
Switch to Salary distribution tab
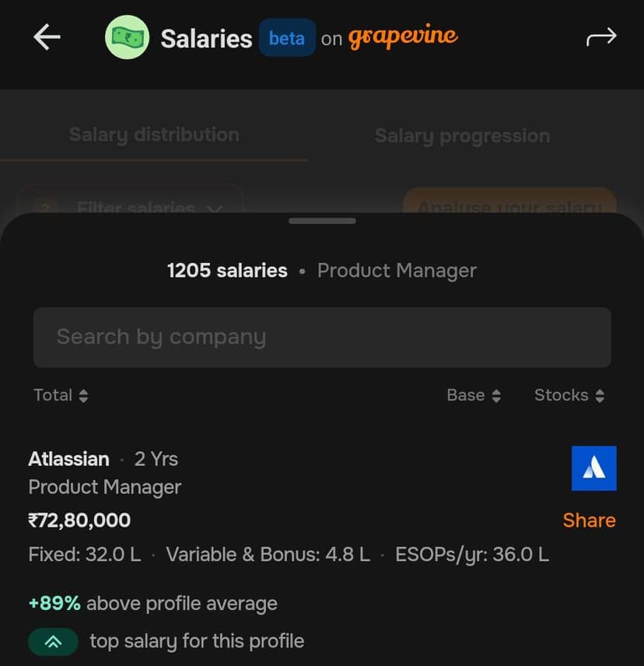click(x=154, y=135)
